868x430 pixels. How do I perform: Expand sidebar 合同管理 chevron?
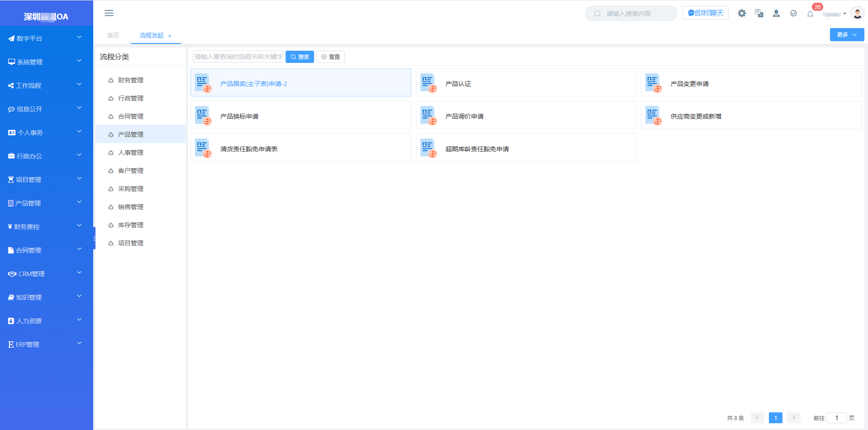click(x=79, y=249)
